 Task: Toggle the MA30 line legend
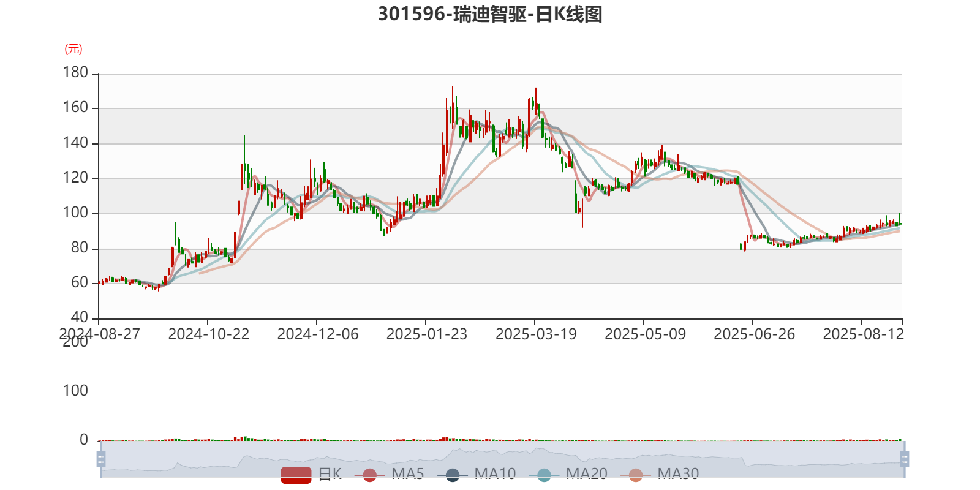(x=660, y=474)
